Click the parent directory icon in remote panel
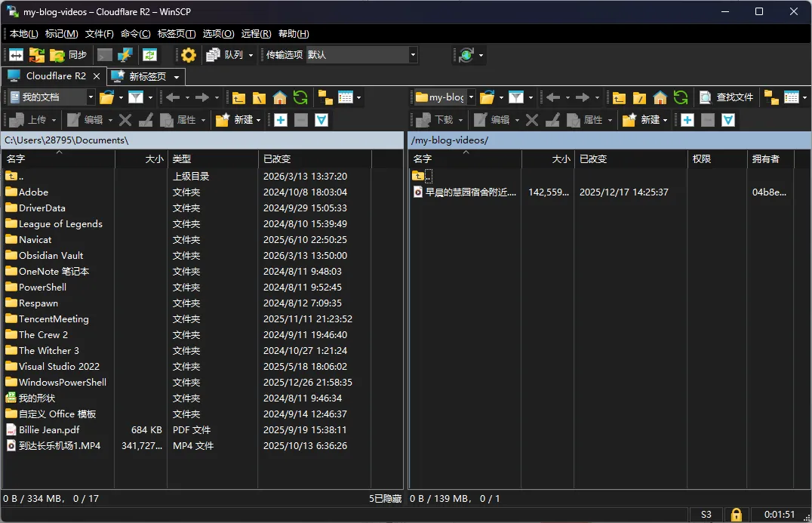This screenshot has width=812, height=523. point(620,97)
